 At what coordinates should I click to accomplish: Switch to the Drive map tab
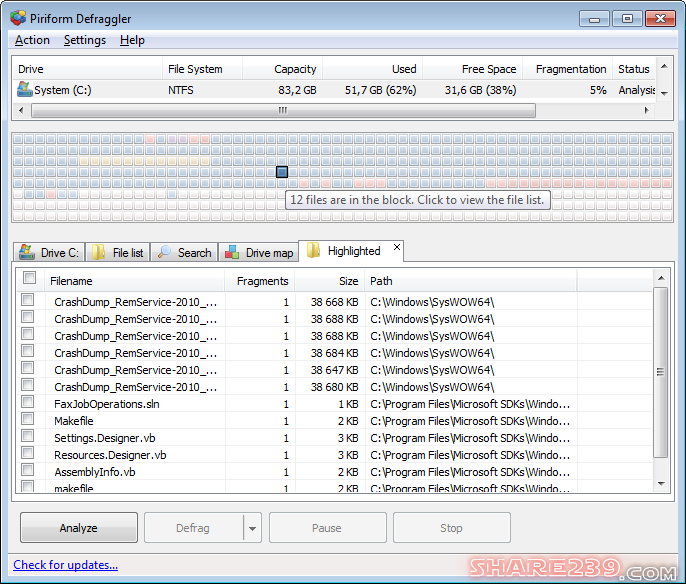point(258,252)
